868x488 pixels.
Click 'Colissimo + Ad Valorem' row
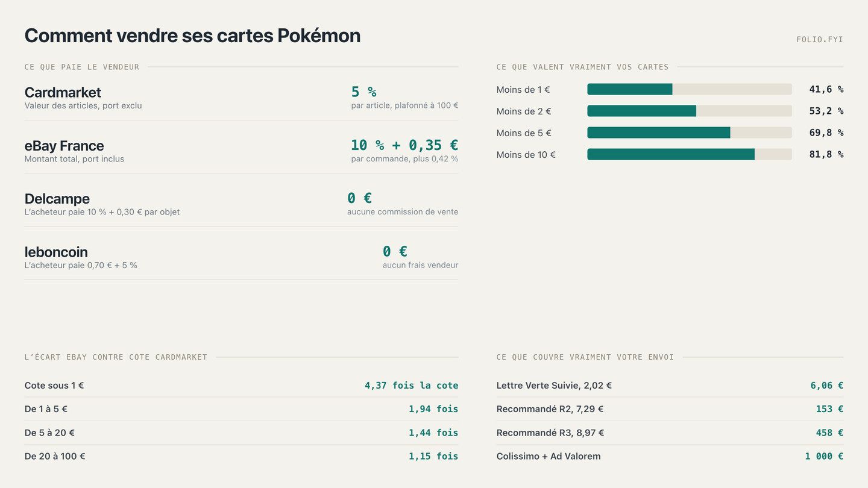click(670, 456)
